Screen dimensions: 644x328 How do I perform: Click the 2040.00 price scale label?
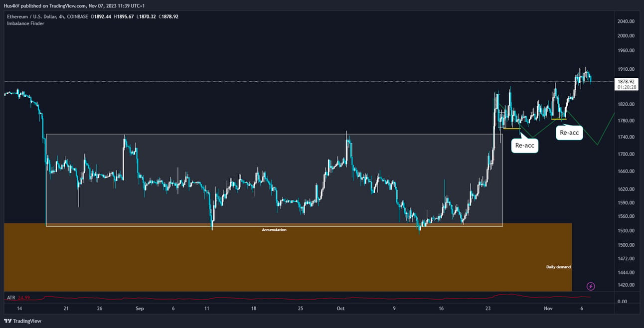click(626, 21)
